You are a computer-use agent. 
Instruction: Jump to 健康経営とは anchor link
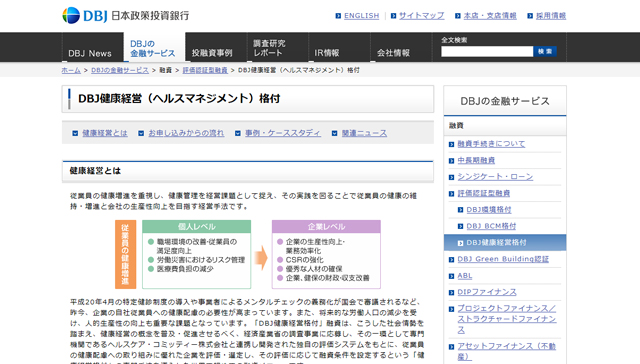pyautogui.click(x=105, y=133)
